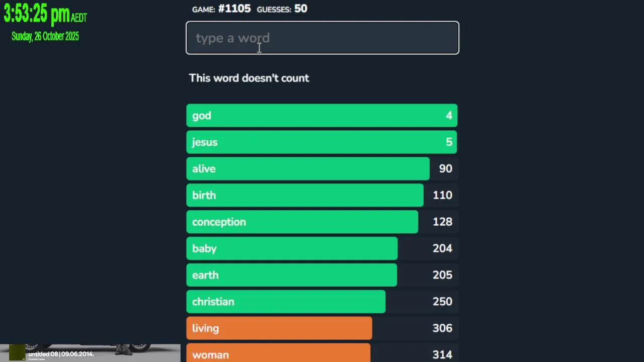
Task: Click the guesses counter showing 50
Action: click(300, 9)
